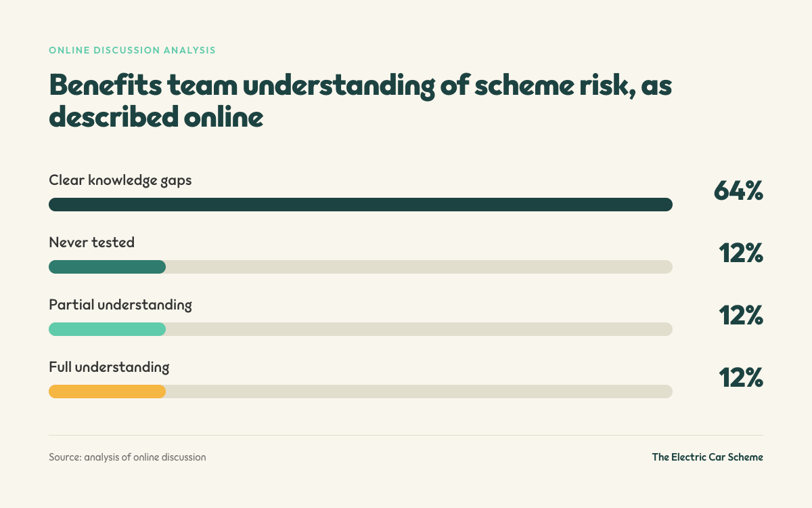Click the 12% value beside Full understanding
Viewport: 812px width, 508px height.
(x=741, y=379)
